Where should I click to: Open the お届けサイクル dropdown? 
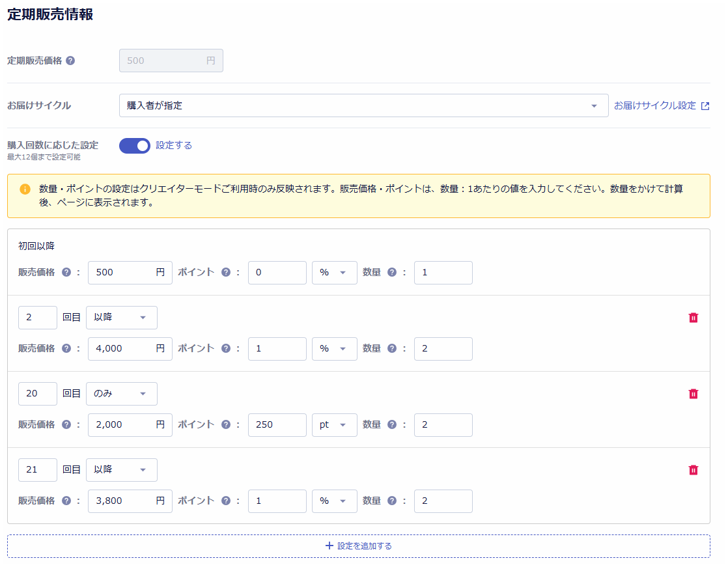pyautogui.click(x=363, y=105)
